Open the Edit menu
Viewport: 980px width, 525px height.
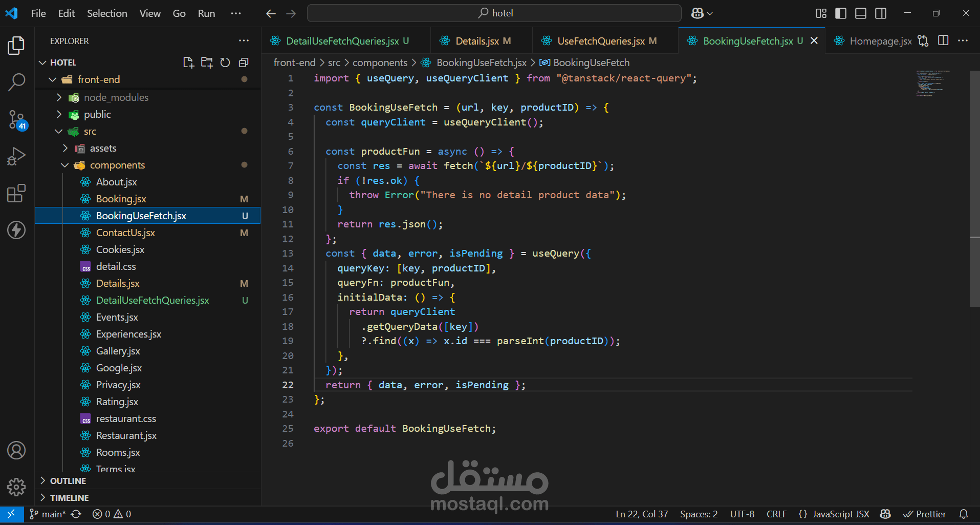[x=67, y=13]
